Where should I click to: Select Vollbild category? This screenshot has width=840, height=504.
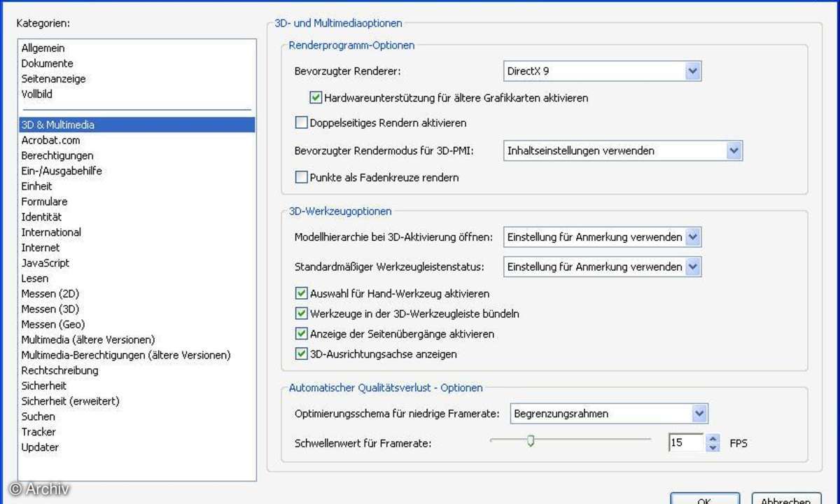[x=136, y=94]
